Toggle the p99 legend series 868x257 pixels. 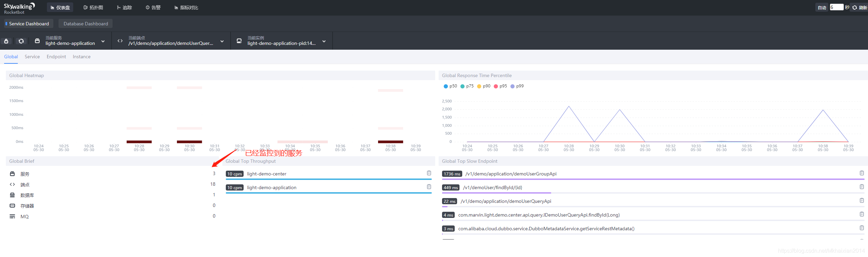pos(517,86)
